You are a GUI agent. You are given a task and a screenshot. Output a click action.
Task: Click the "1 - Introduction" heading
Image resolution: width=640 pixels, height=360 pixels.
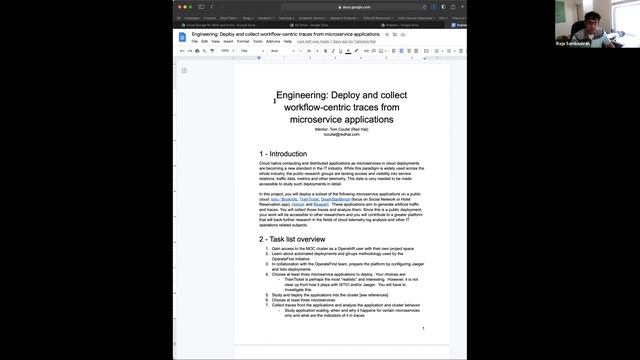point(283,154)
